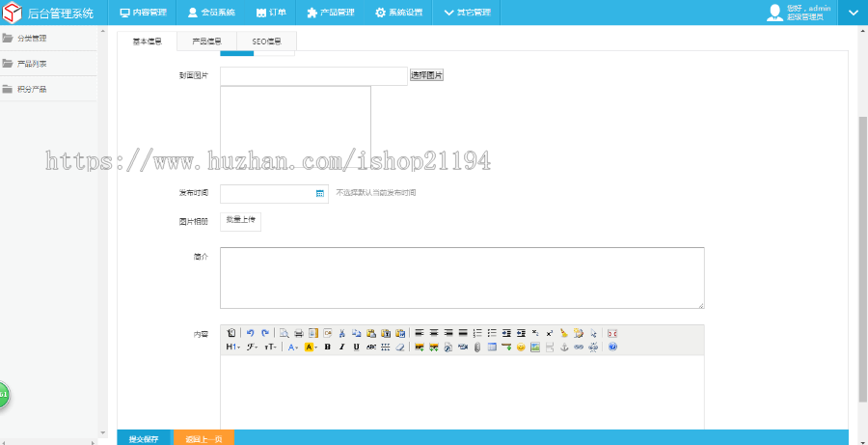
Task: Open the line height dropdown
Action: click(385, 347)
